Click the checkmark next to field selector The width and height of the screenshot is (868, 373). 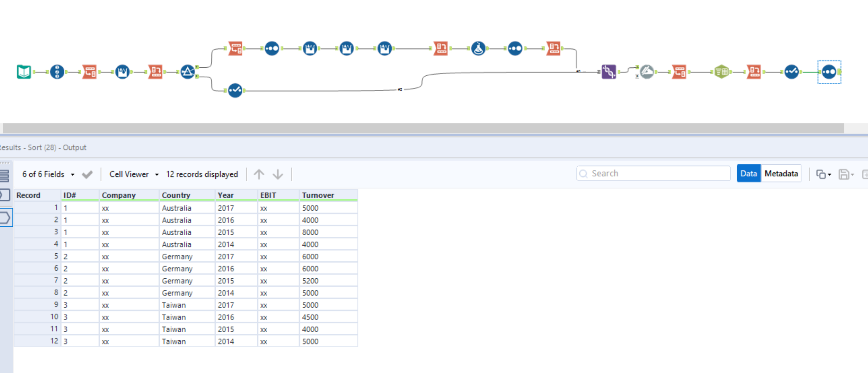87,174
